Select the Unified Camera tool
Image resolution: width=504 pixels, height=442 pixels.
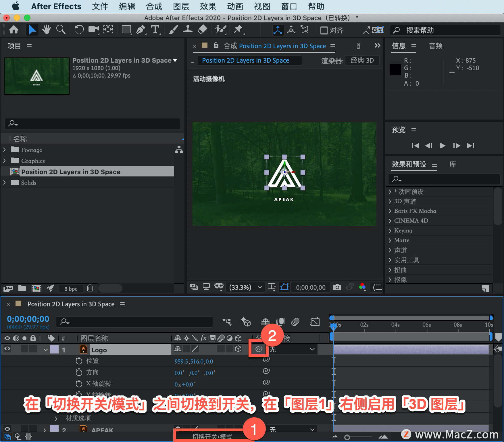point(93,30)
